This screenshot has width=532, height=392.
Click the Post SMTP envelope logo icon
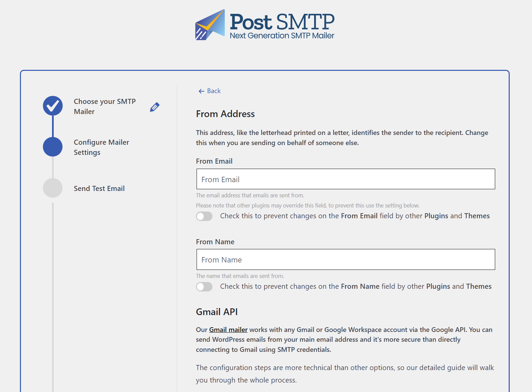(210, 25)
